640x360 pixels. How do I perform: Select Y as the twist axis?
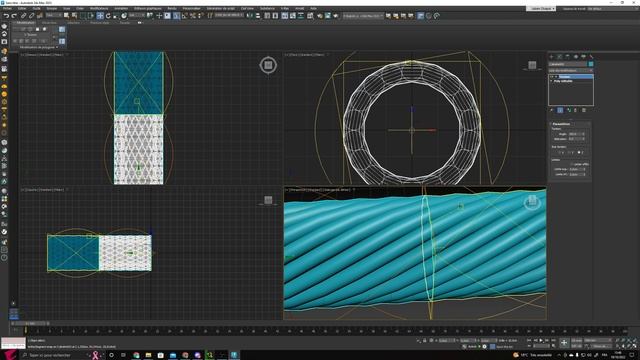click(569, 152)
